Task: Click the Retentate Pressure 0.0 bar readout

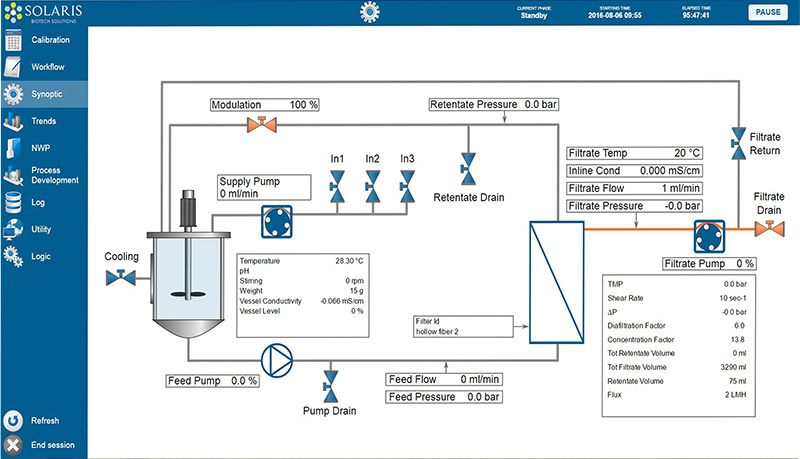Action: tap(494, 105)
